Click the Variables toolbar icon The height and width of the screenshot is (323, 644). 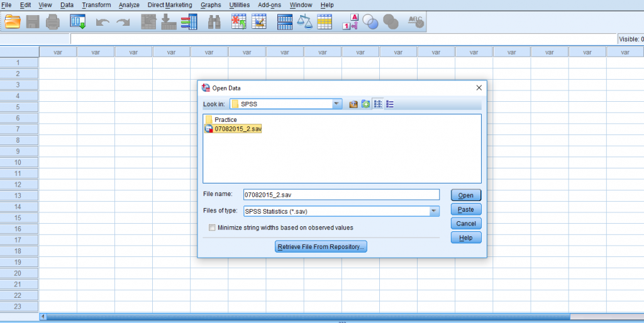click(x=189, y=22)
